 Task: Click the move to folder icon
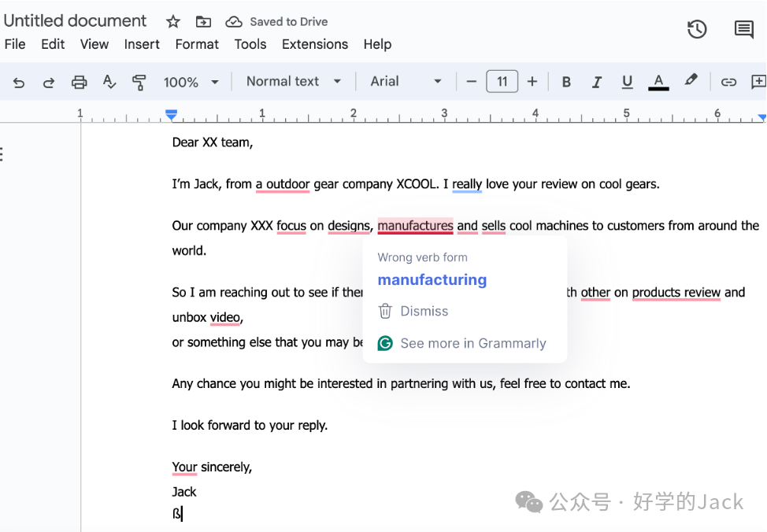coord(203,21)
